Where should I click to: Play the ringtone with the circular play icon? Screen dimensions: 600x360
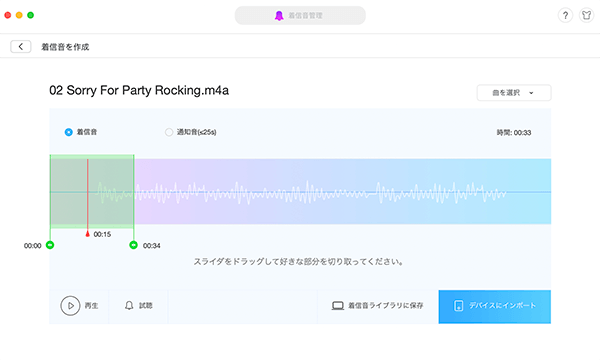pyautogui.click(x=70, y=306)
